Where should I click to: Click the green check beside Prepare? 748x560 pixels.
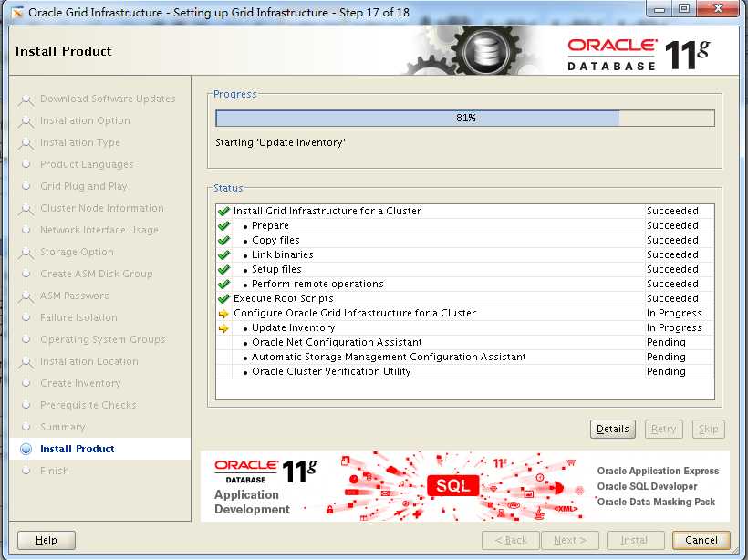click(223, 225)
